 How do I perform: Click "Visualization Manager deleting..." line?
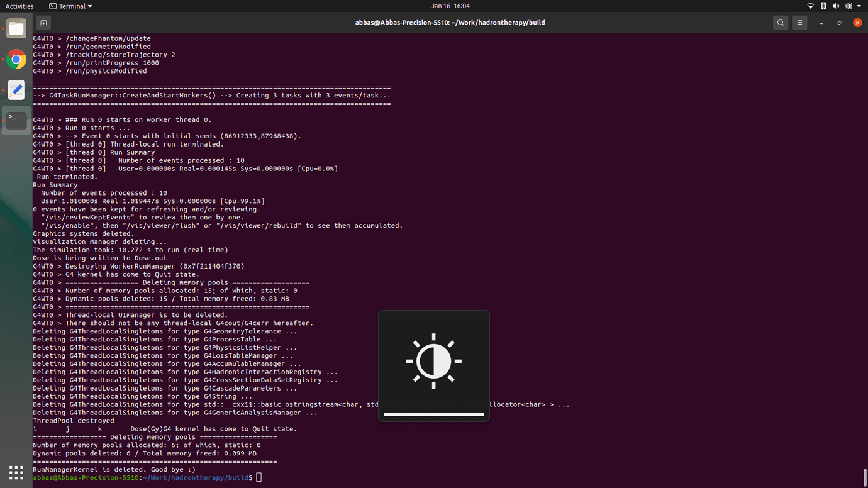click(100, 241)
